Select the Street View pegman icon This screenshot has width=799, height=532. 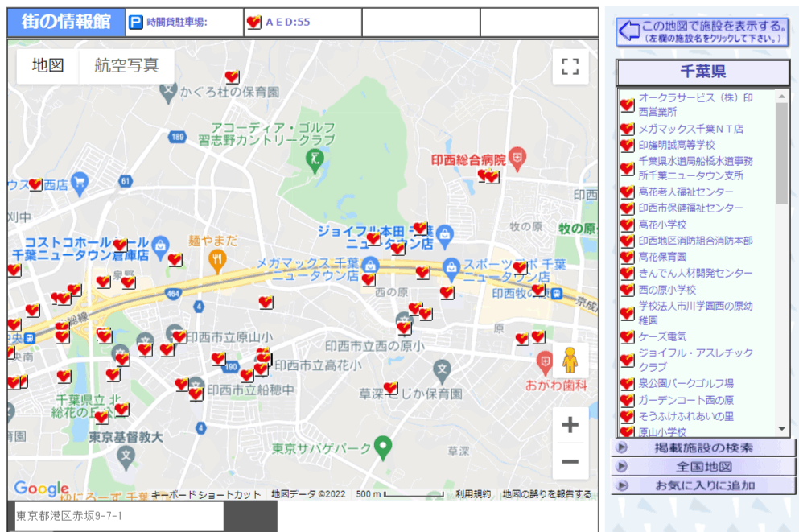pos(570,360)
